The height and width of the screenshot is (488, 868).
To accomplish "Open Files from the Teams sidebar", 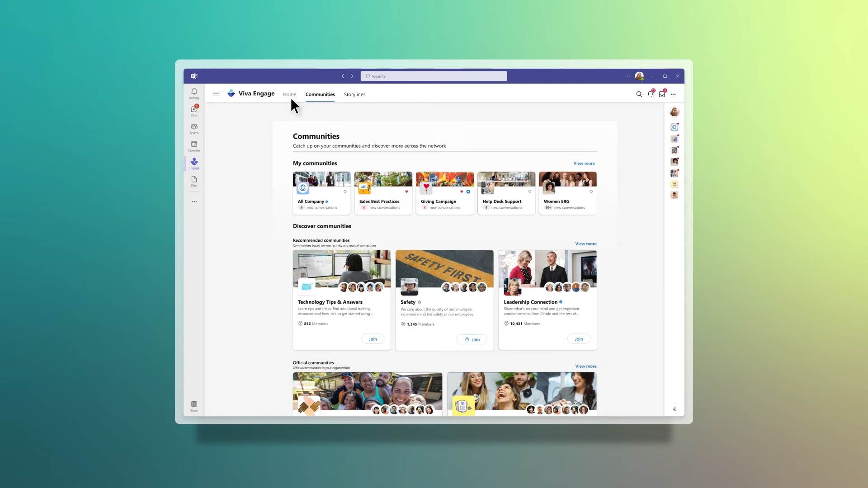I will click(x=194, y=181).
